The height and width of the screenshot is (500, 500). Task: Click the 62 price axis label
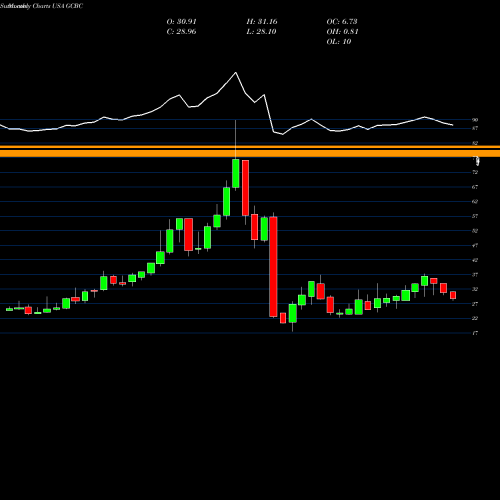coord(475,202)
